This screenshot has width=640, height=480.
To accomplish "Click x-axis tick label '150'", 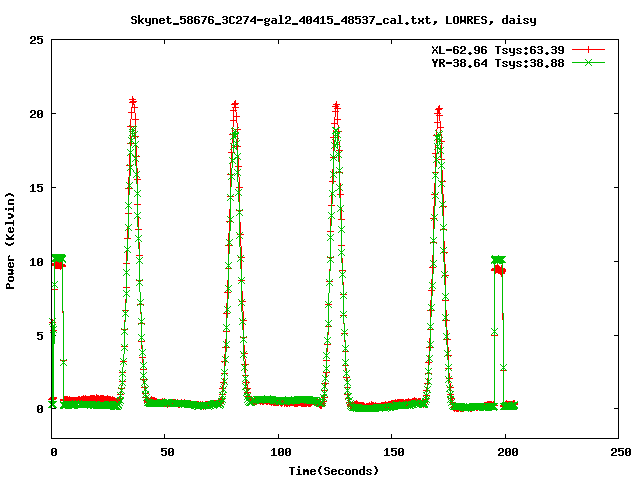I will [393, 452].
